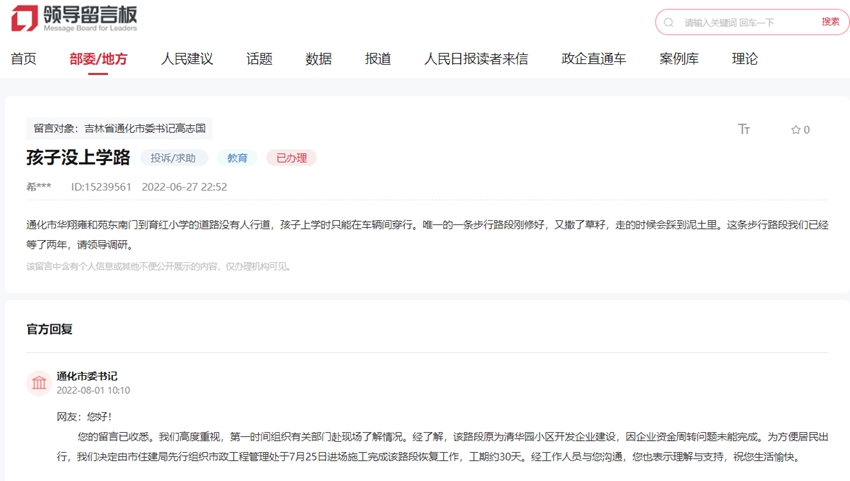Click the font size Tт icon
850x481 pixels.
(x=744, y=129)
